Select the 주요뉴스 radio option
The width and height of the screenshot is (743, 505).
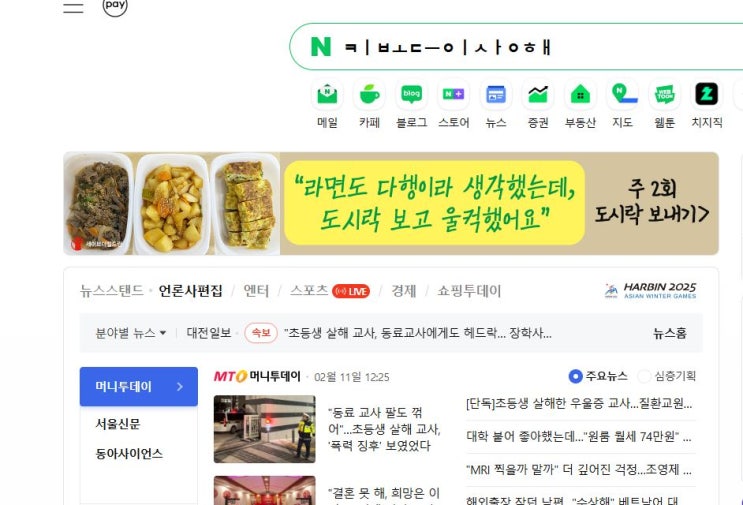[598, 376]
